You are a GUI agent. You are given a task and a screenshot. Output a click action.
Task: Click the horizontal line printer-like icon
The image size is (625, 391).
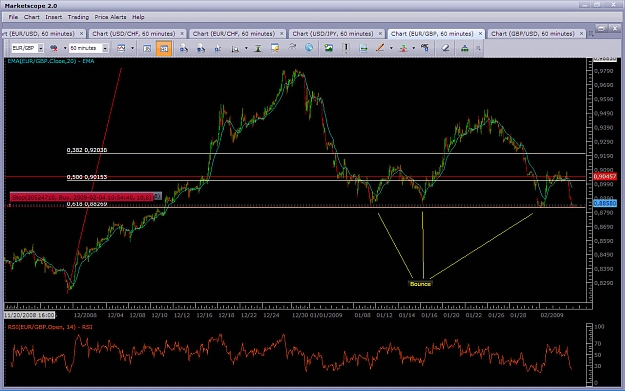363,48
